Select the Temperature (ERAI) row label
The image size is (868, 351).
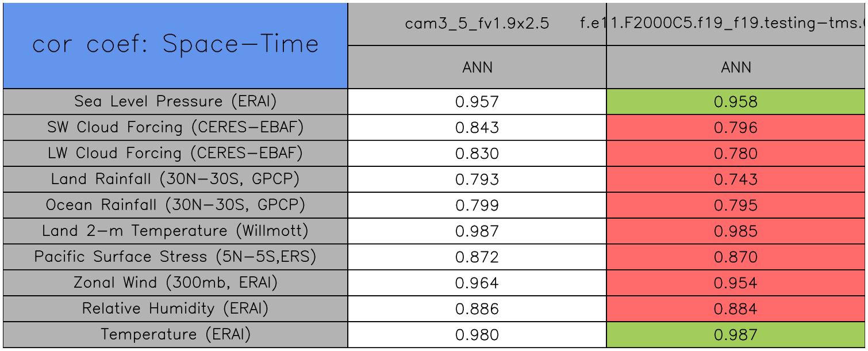tap(175, 335)
